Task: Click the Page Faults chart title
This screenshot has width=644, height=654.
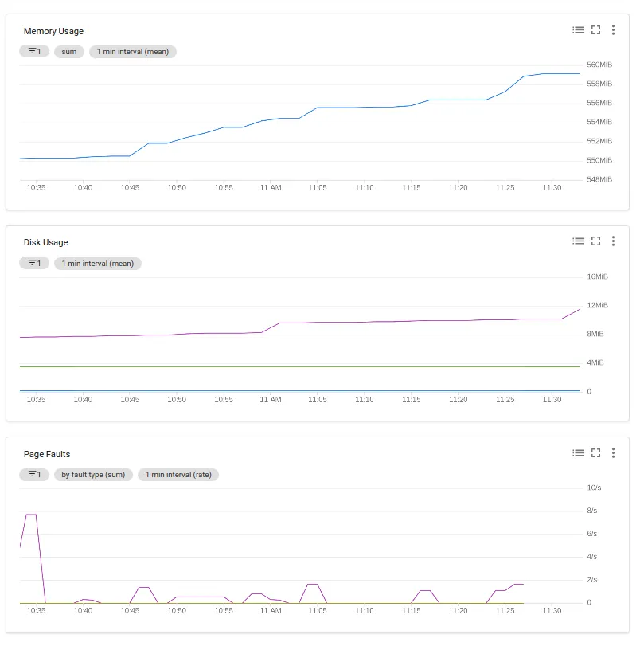Action: (x=47, y=454)
